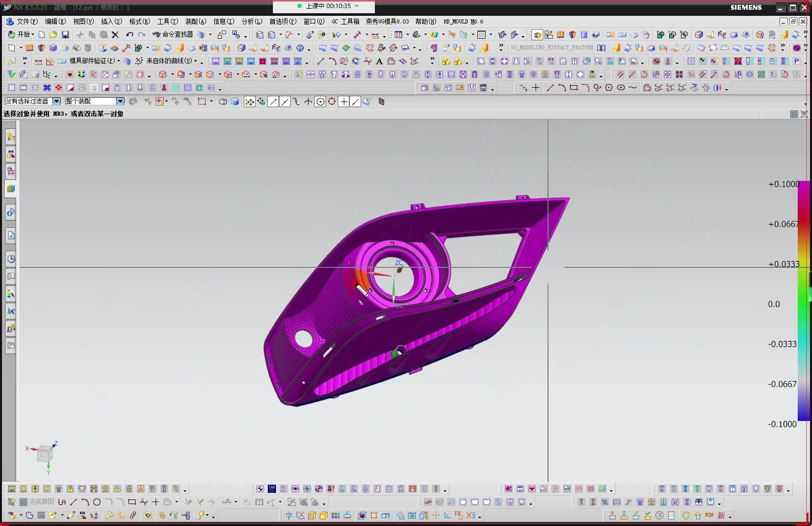
Task: Click the PDF export icon
Action: (709, 515)
